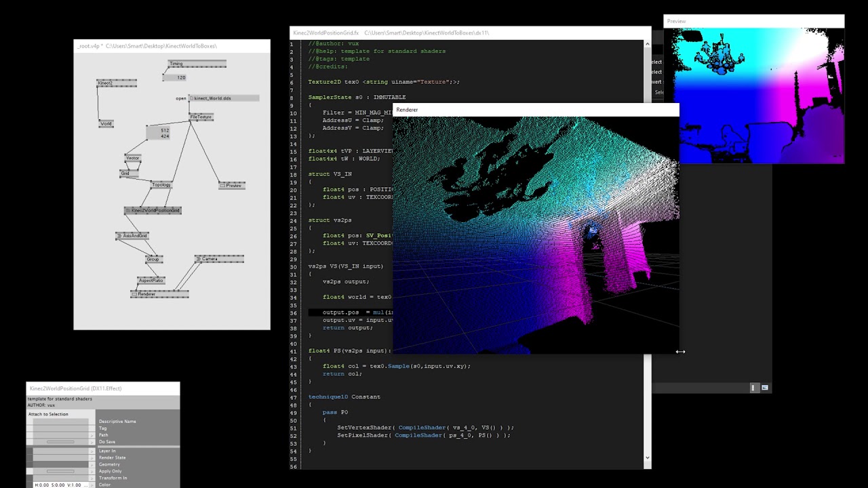The image size is (868, 488).
Task: Click the module icon on the AxisAndGrid node
Action: point(119,236)
